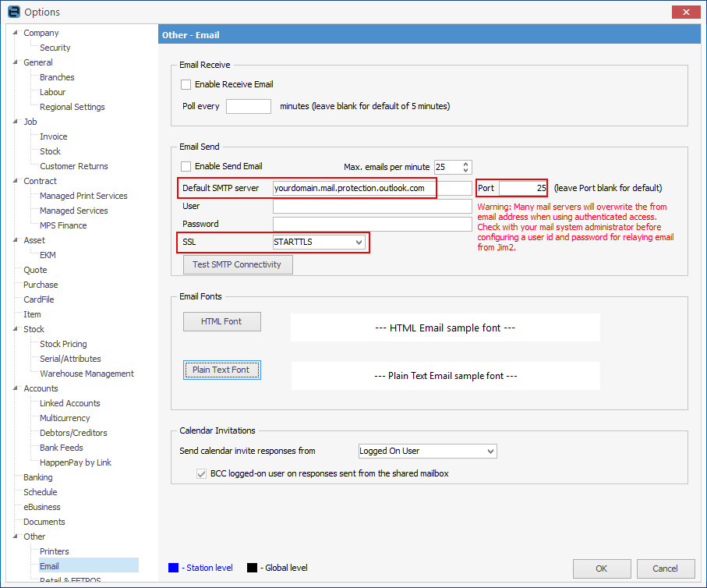Image resolution: width=707 pixels, height=588 pixels.
Task: Enable the Receive Email checkbox
Action: 186,84
